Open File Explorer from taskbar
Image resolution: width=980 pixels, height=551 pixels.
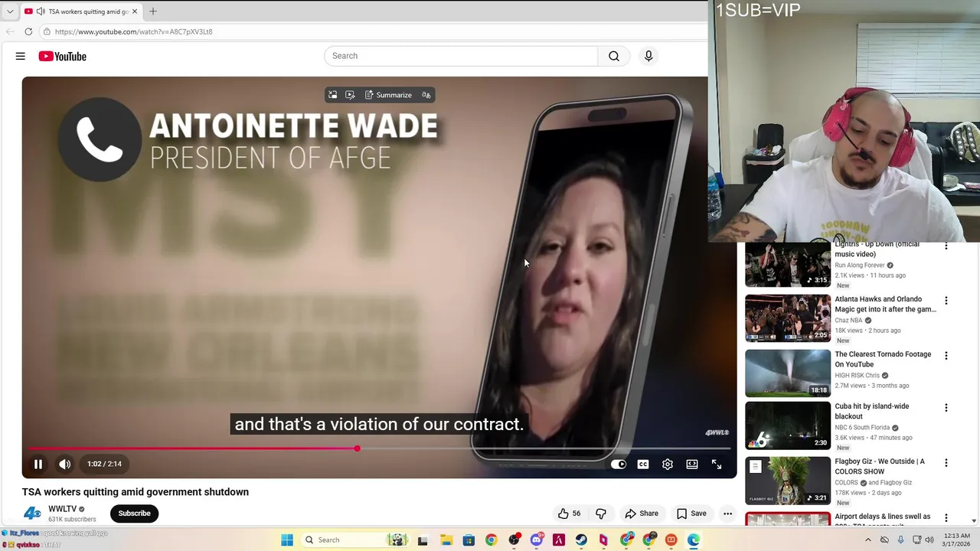[446, 540]
